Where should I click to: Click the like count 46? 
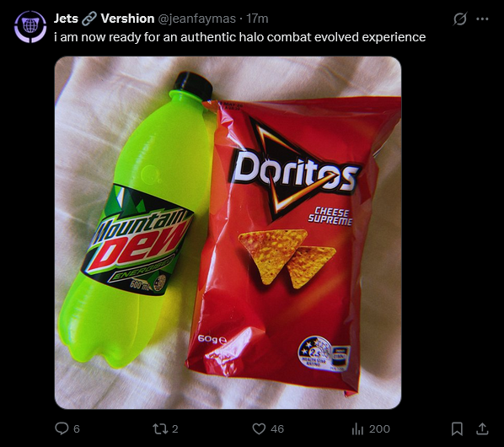(x=277, y=429)
